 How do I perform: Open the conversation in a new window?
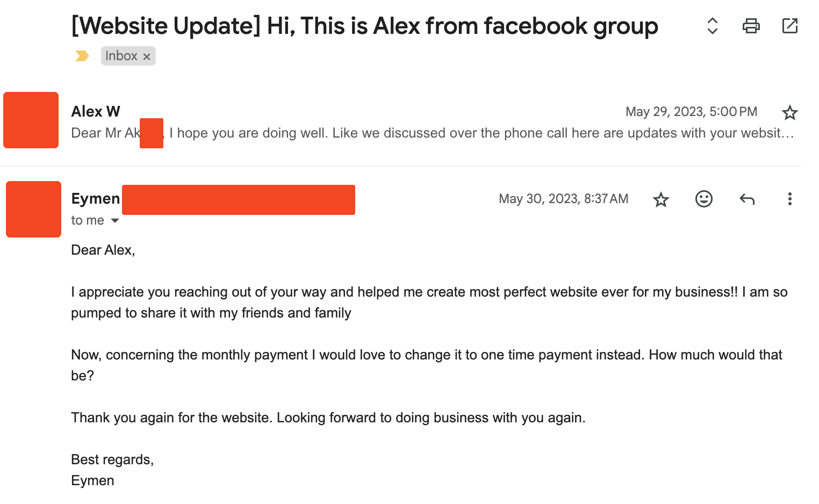pyautogui.click(x=789, y=26)
